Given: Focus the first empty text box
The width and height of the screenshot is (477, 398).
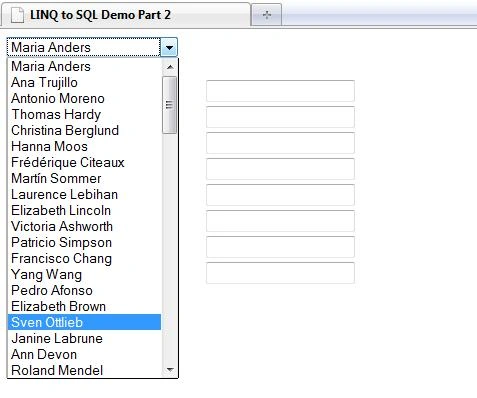Looking at the screenshot, I should tap(280, 91).
